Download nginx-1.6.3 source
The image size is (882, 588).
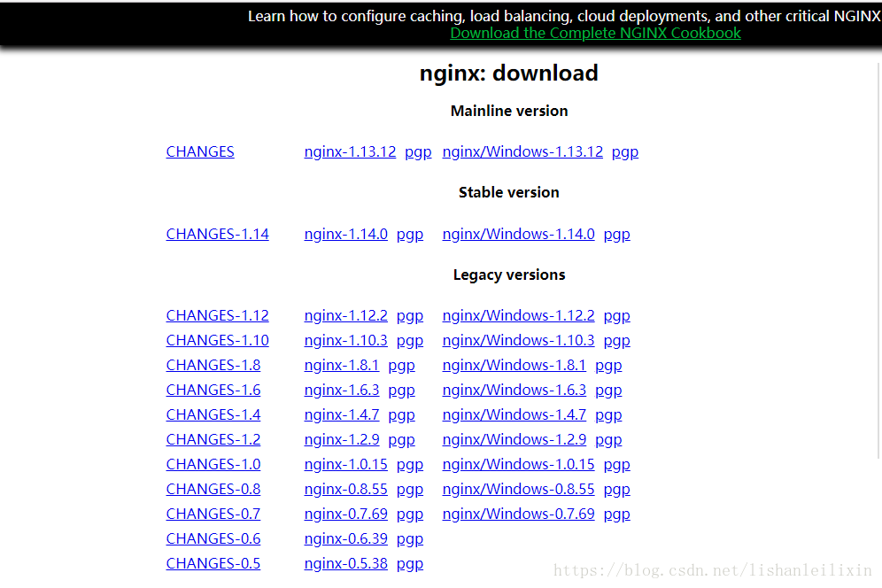pos(342,390)
